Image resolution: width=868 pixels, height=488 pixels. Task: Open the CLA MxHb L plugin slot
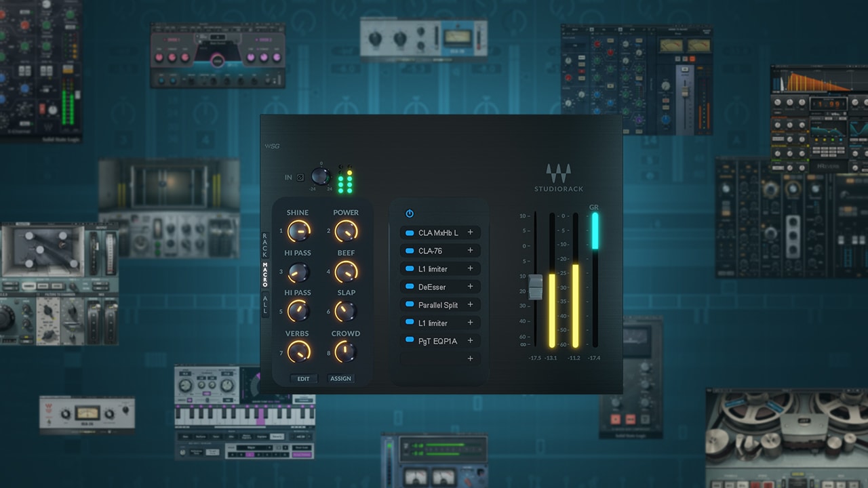[440, 232]
